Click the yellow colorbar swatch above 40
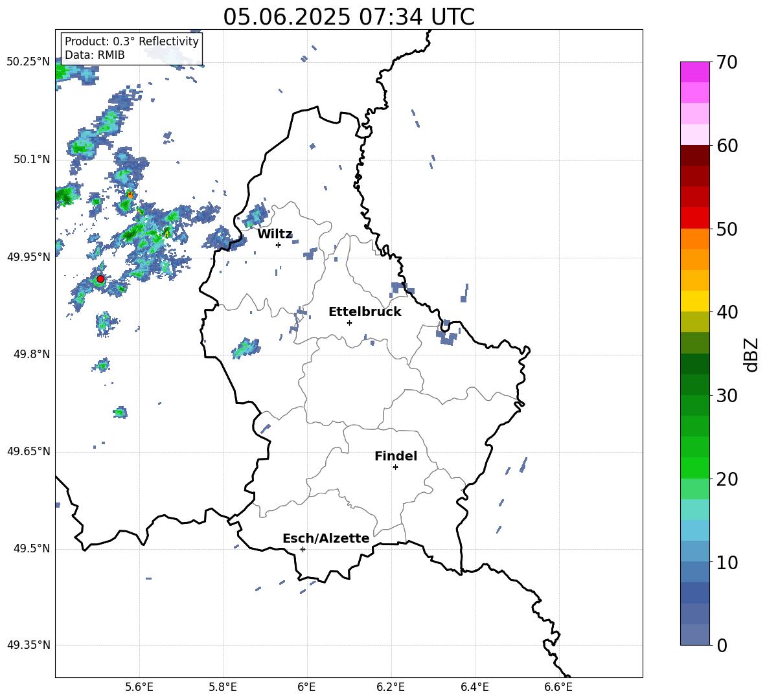767x700 pixels. click(x=695, y=301)
